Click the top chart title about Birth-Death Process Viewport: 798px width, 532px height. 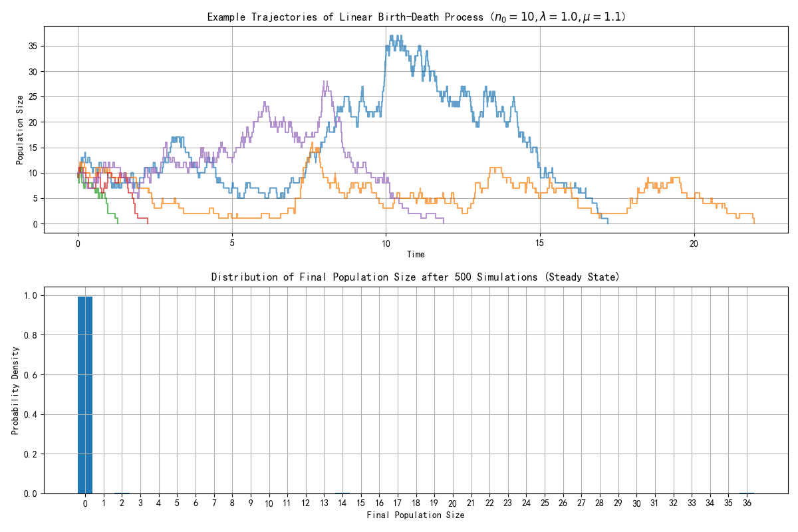coord(416,17)
